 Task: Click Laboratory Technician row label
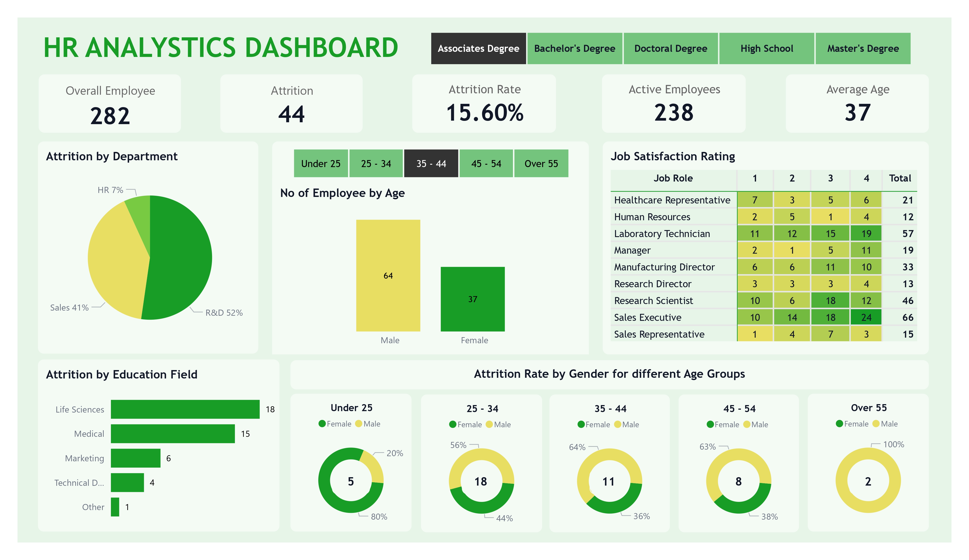point(662,234)
